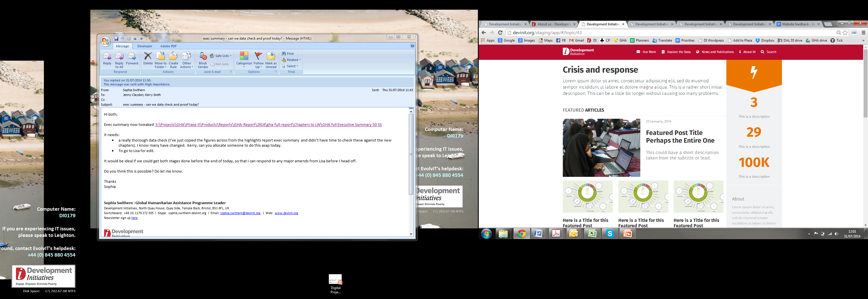Open Outlook help with the question mark icon
This screenshot has height=299, width=868.
coord(412,46)
